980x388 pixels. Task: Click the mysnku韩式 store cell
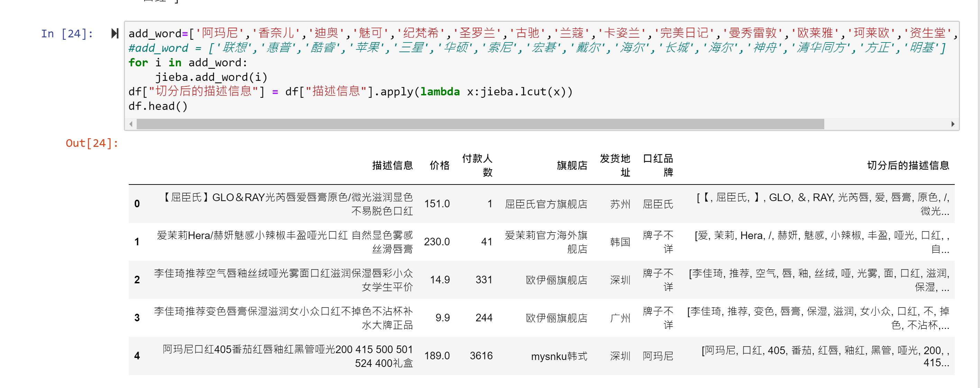point(559,356)
